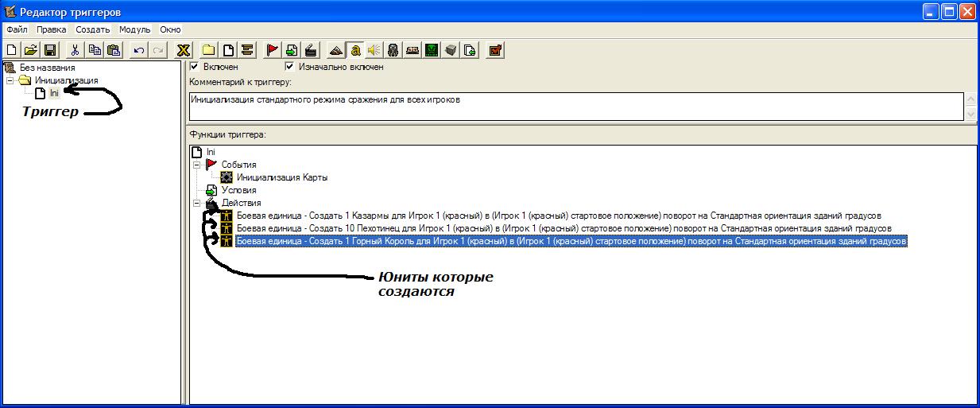Open the Модуль menu
Screen dimensions: 980x408
tap(134, 29)
